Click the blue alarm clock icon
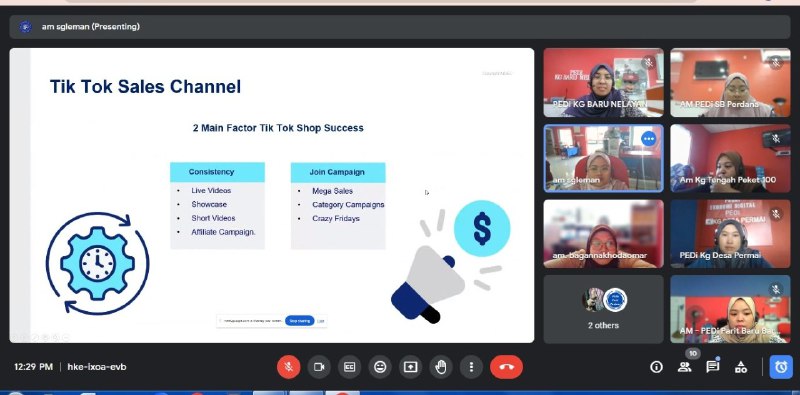The image size is (800, 395). click(x=781, y=367)
